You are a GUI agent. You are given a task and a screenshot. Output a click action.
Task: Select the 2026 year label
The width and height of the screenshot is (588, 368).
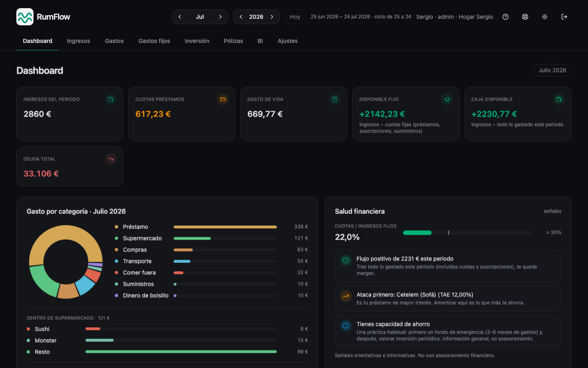[x=256, y=17]
